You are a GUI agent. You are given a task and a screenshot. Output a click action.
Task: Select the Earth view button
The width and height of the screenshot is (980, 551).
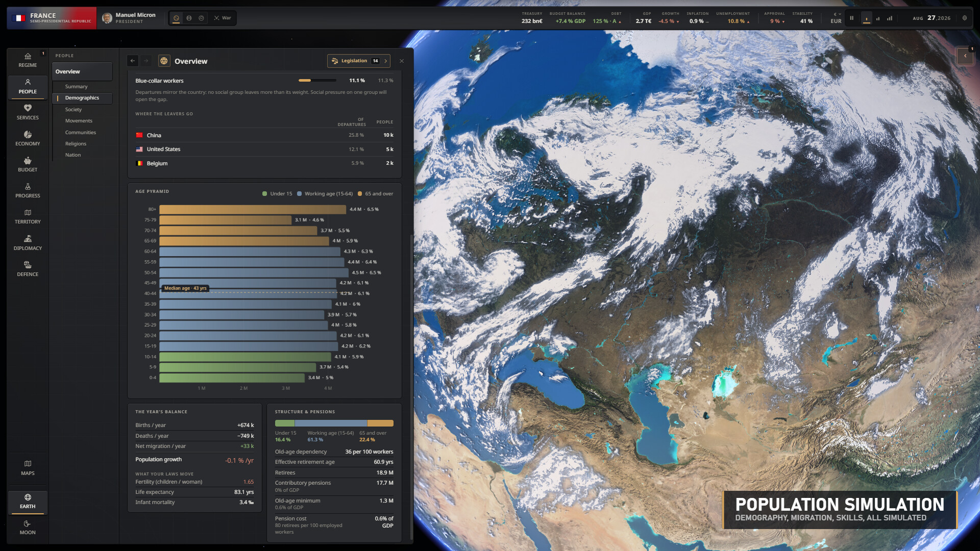(28, 502)
